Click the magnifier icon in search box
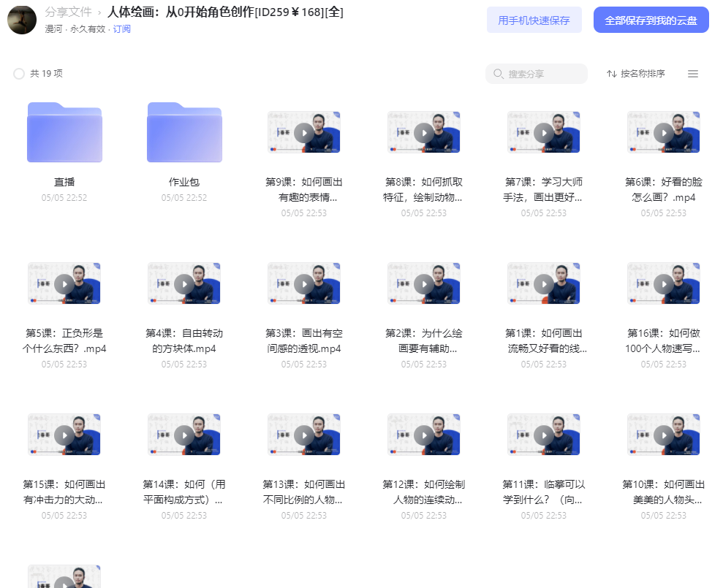Screen dimensions: 723x588 coord(499,74)
